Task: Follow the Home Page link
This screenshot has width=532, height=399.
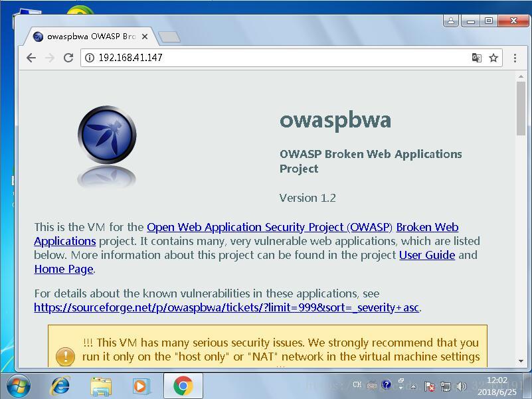Action: pos(64,269)
